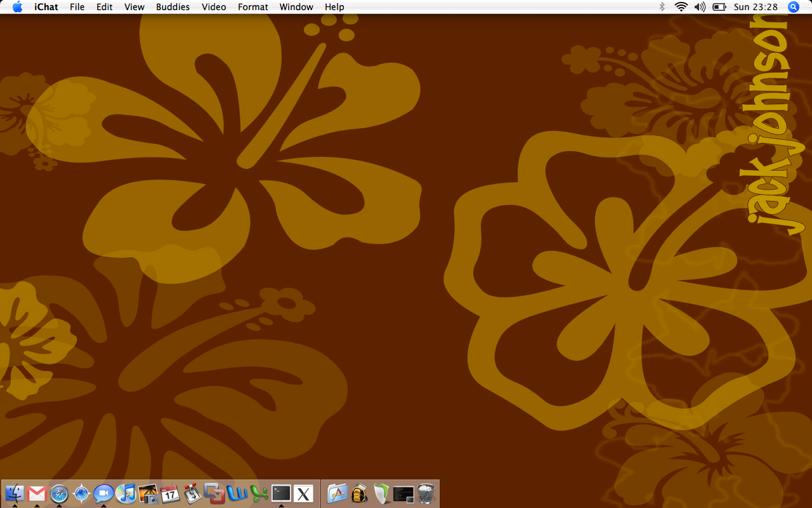Open iPhoto from the Dock
This screenshot has height=508, width=812.
coord(148,493)
